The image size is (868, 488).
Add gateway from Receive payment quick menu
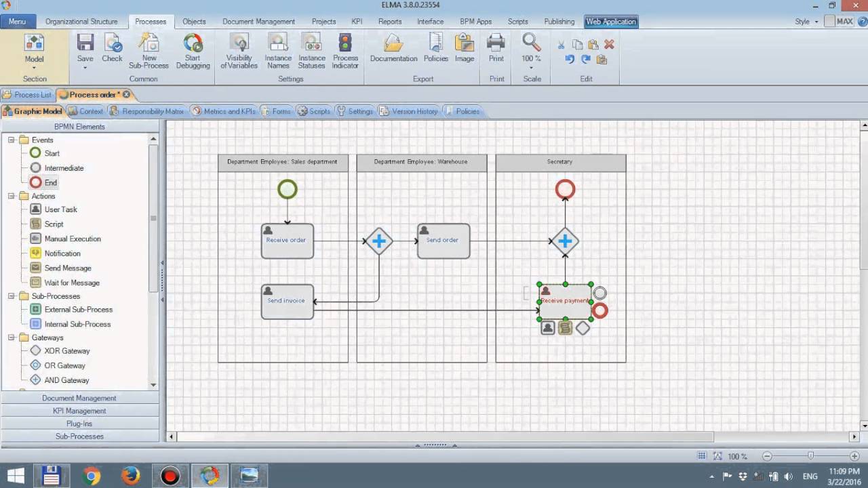583,328
